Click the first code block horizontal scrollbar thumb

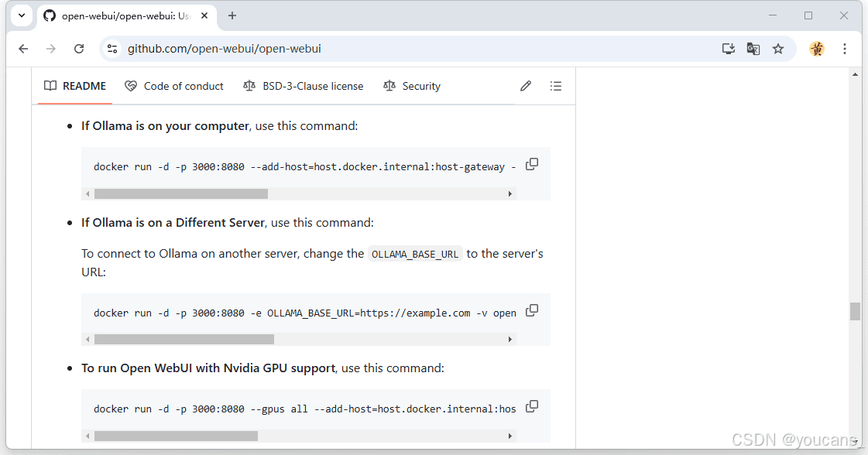181,193
